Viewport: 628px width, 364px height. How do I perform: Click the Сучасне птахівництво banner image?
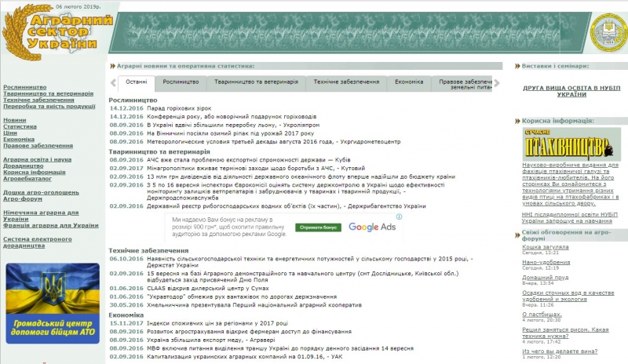pyautogui.click(x=571, y=144)
